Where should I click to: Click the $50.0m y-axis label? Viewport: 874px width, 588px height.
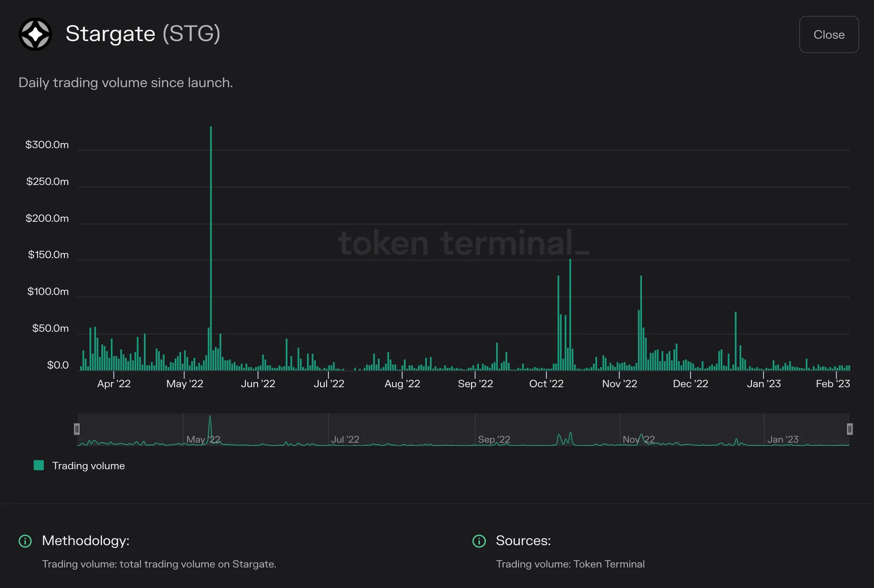pos(50,328)
